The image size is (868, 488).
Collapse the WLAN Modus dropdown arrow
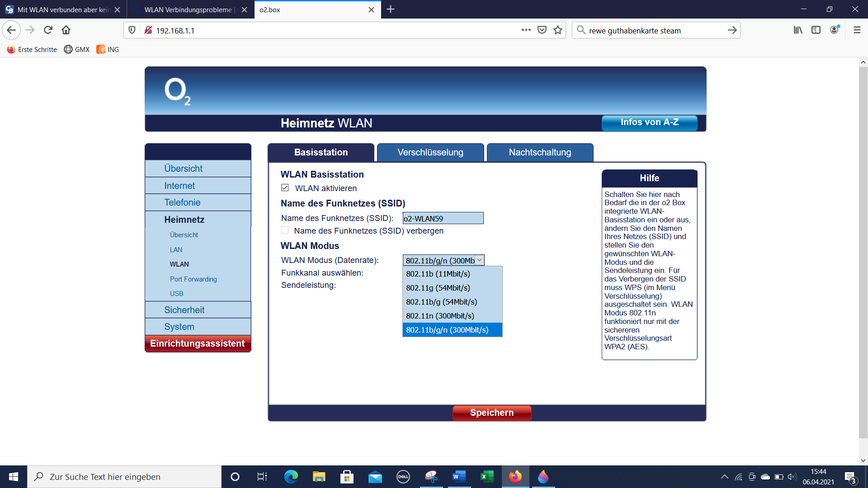pyautogui.click(x=480, y=260)
